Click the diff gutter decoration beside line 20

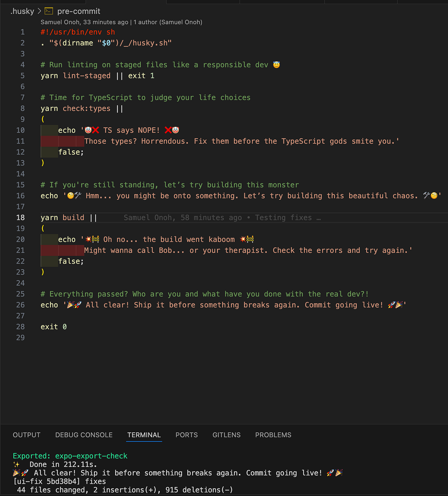click(49, 239)
